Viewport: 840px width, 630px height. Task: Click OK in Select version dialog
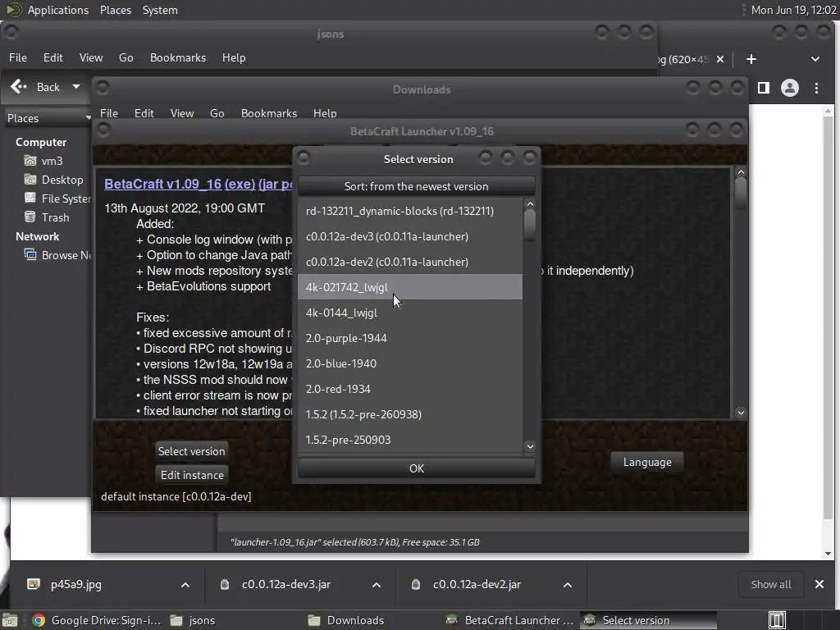[x=416, y=468]
